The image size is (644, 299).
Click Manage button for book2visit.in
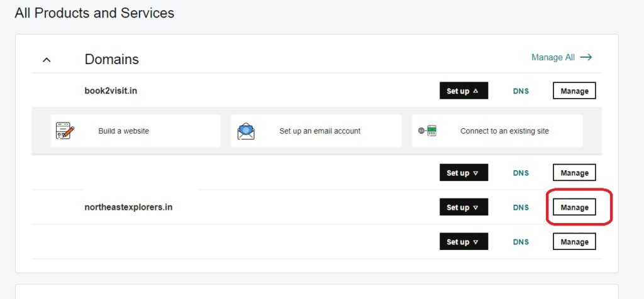[574, 91]
